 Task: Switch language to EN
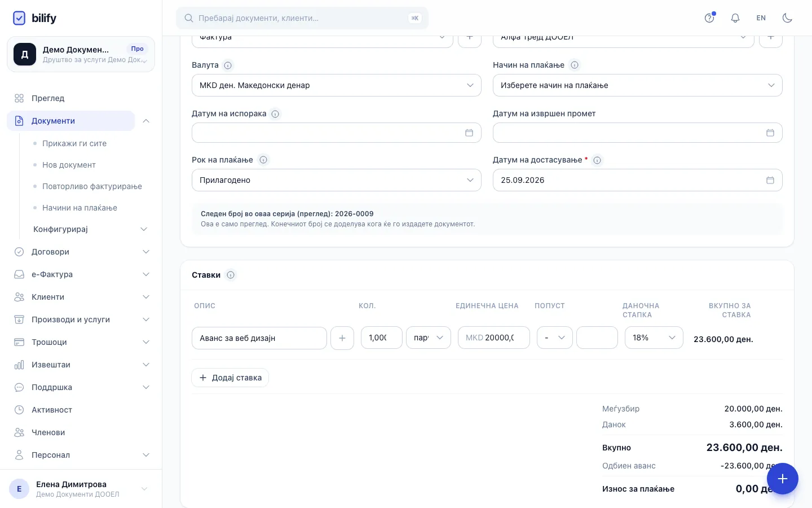tap(761, 18)
